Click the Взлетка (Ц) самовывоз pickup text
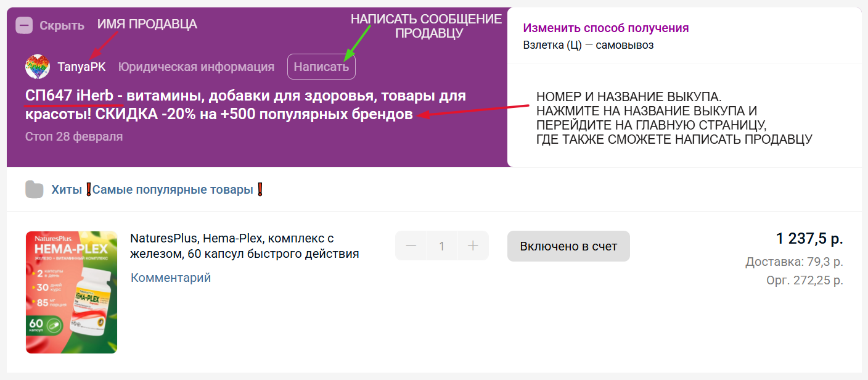Image resolution: width=868 pixels, height=380 pixels. click(x=588, y=45)
